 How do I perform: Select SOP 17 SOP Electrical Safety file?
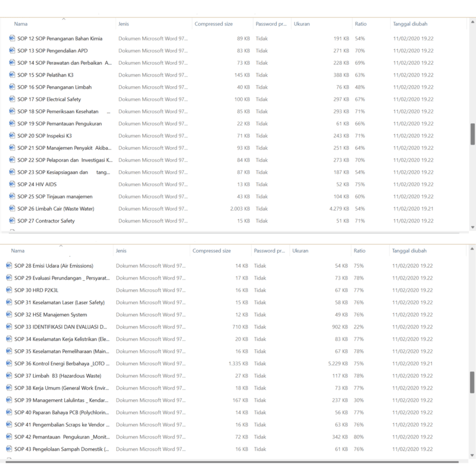49,99
